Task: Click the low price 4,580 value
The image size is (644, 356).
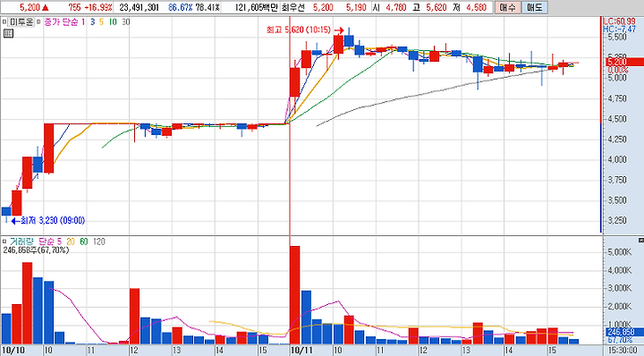Action: [477, 7]
